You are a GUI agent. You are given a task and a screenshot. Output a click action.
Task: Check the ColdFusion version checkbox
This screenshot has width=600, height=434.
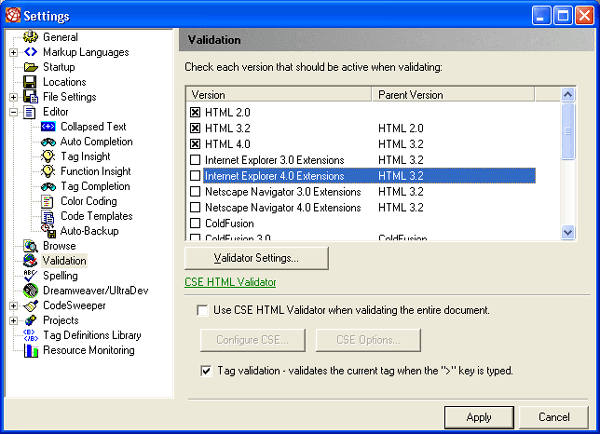(195, 223)
